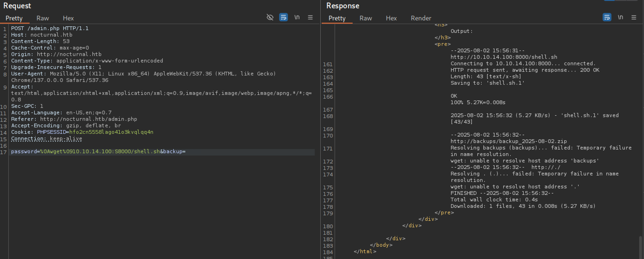The width and height of the screenshot is (644, 259).
Task: Switch to the Response Pretty tab
Action: (x=337, y=18)
